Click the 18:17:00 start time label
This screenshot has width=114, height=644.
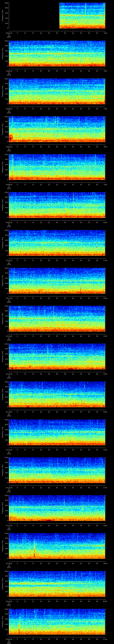[x=9, y=525]
